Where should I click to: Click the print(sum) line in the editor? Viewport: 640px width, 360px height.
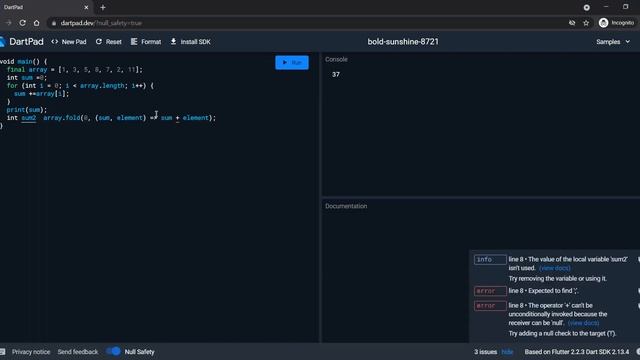point(27,110)
